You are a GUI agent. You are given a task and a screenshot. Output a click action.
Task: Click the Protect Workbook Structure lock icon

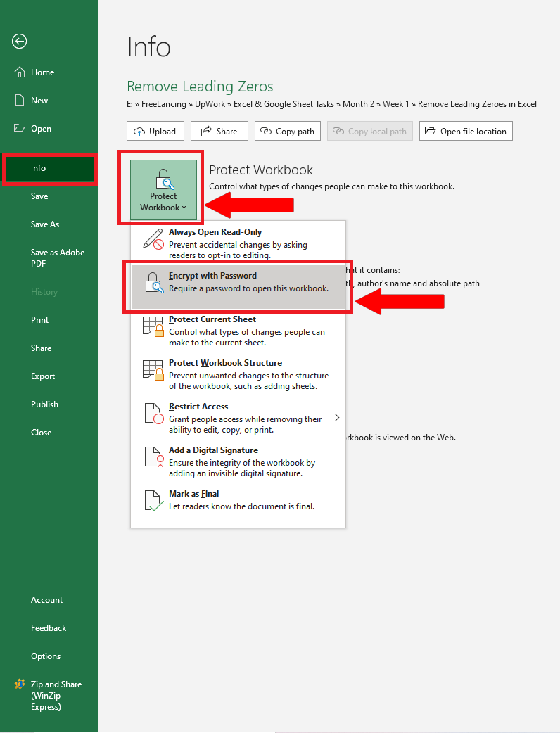(153, 370)
